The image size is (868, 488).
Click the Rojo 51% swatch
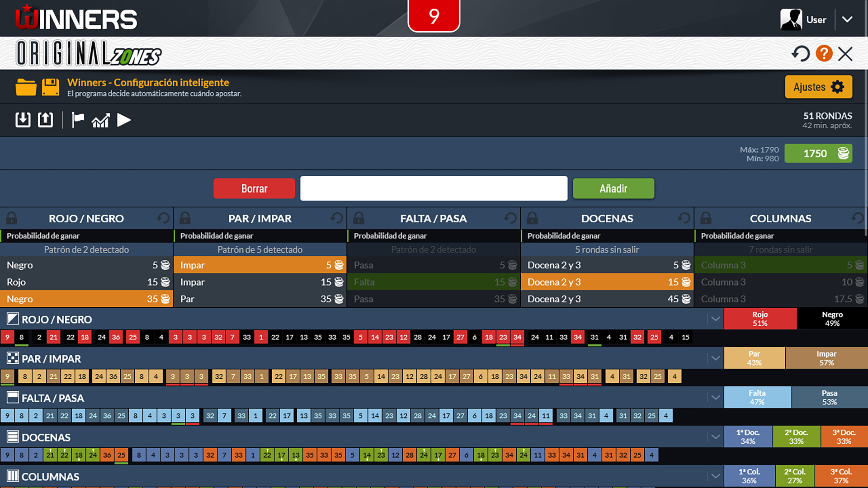pyautogui.click(x=760, y=319)
